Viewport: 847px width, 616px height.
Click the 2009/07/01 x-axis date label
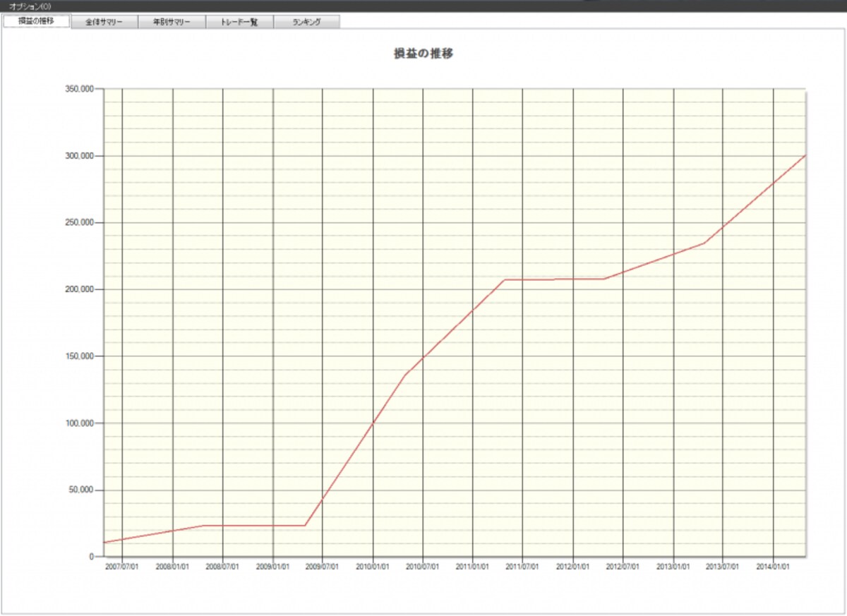click(323, 566)
